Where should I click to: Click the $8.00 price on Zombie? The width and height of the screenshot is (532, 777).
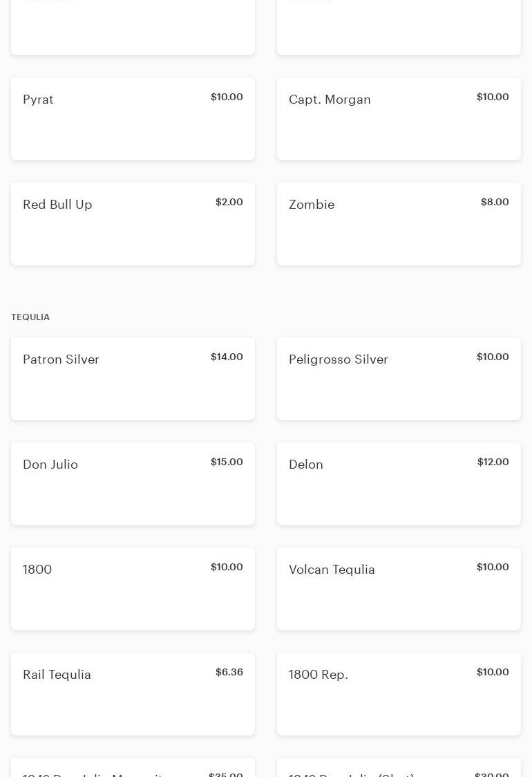(495, 202)
